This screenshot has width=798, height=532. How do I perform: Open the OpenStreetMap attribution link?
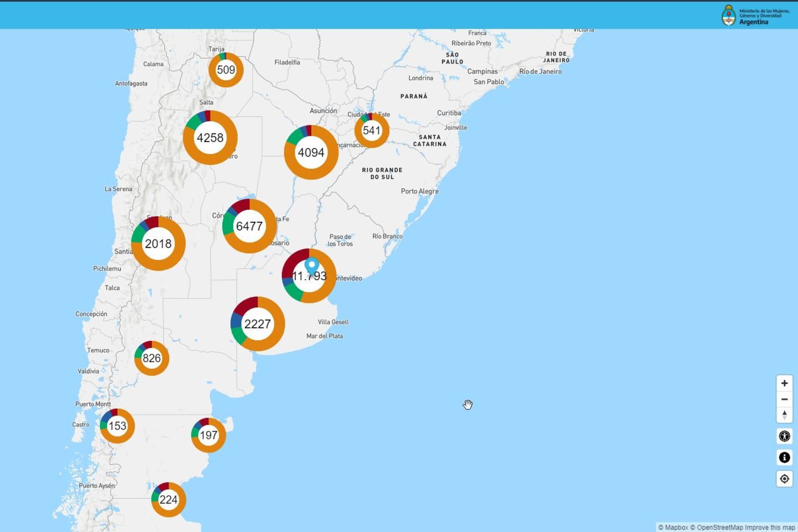[x=716, y=527]
